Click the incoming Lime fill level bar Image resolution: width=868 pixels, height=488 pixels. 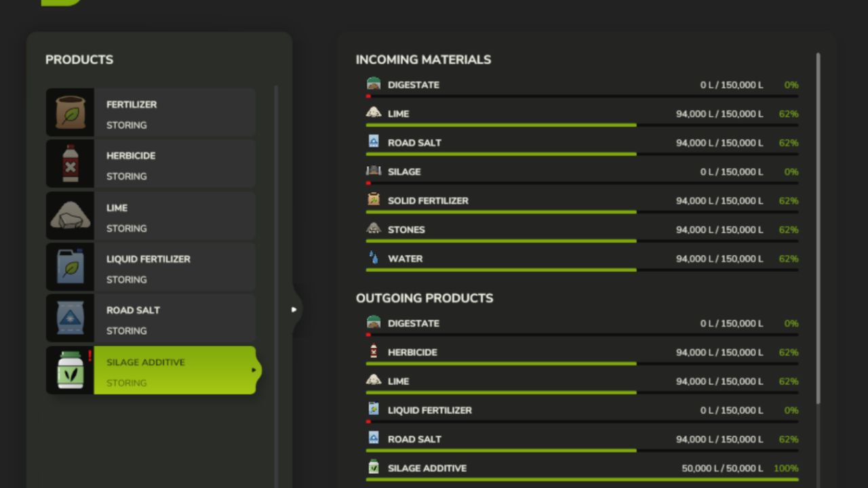[581, 125]
